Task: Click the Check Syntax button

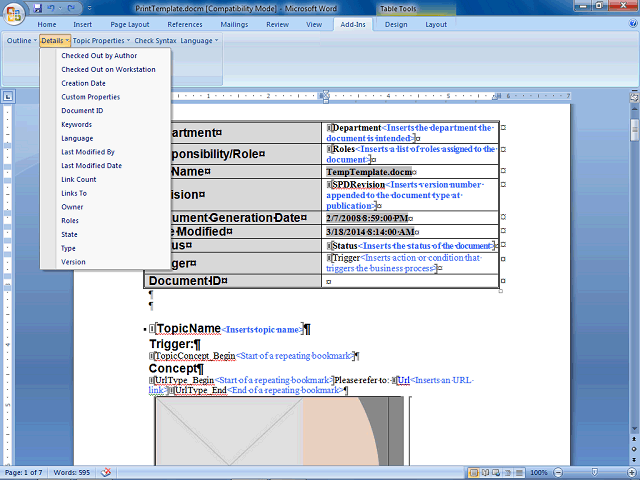Action: pyautogui.click(x=156, y=40)
